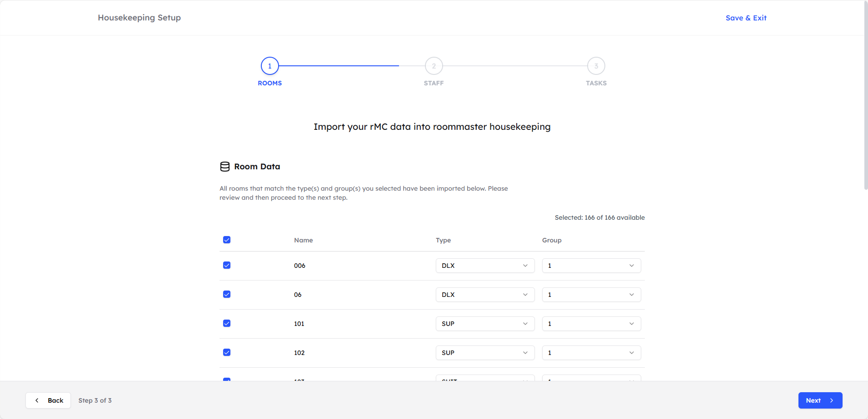Click the step 1 circle in the progress indicator
Image resolution: width=868 pixels, height=419 pixels.
click(269, 65)
